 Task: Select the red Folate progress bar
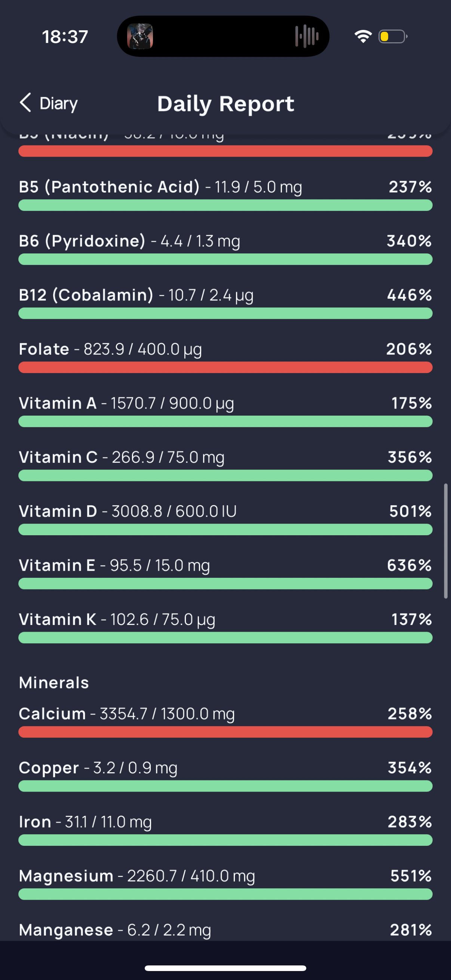(225, 367)
